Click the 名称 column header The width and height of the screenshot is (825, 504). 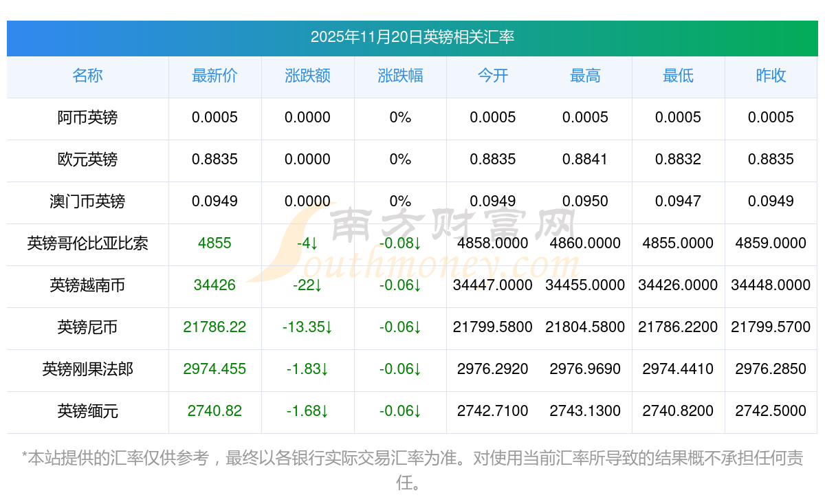pyautogui.click(x=87, y=76)
